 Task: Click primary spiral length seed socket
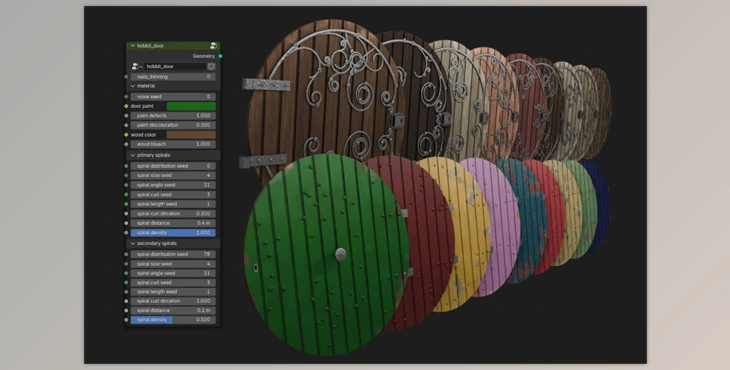tap(126, 204)
